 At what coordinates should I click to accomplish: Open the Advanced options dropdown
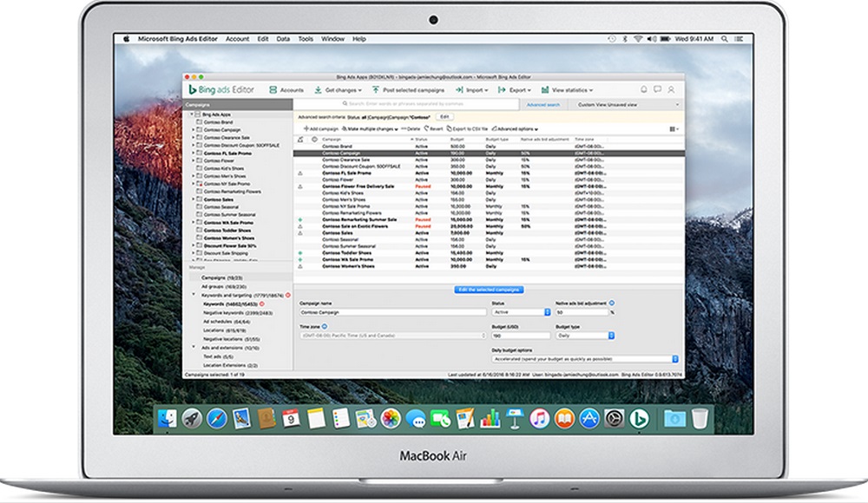(515, 129)
